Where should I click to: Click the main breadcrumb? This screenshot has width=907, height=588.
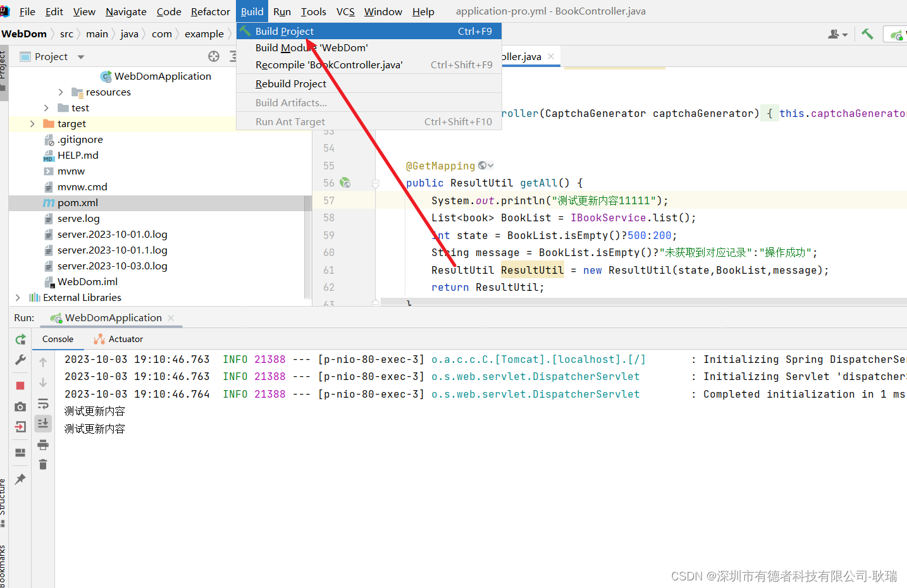pos(97,34)
